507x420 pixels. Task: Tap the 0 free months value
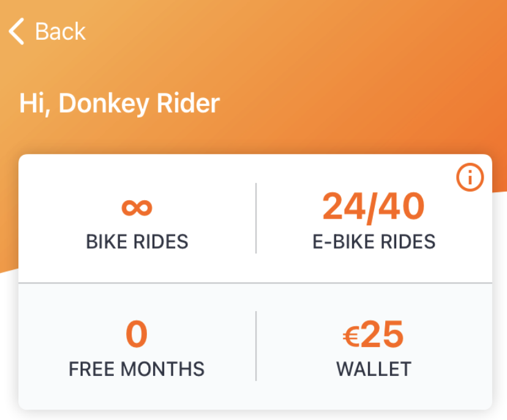137,334
